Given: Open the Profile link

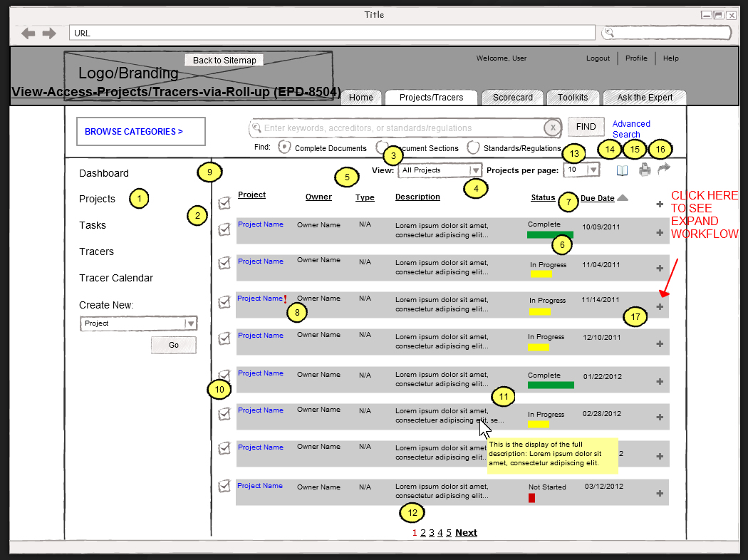Looking at the screenshot, I should click(636, 58).
